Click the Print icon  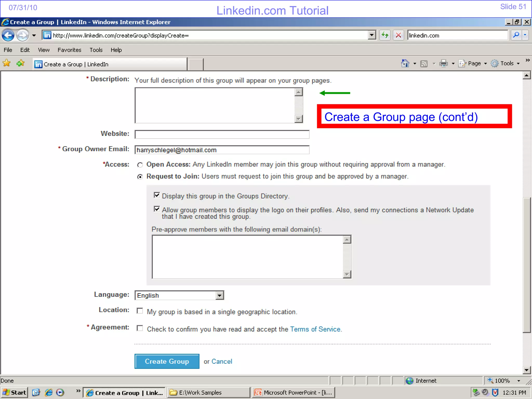pos(444,64)
